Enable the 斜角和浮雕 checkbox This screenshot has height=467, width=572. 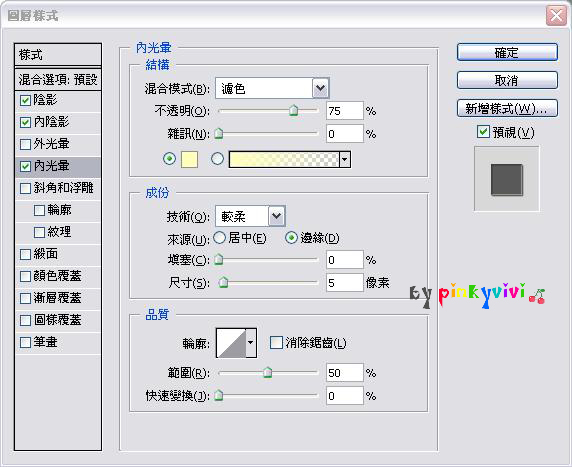click(25, 188)
